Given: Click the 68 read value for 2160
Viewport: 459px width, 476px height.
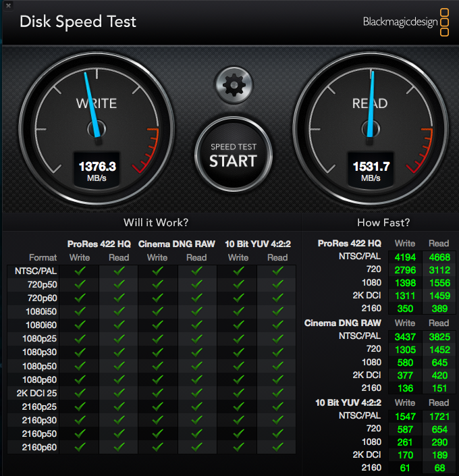Looking at the screenshot, I should (x=439, y=468).
